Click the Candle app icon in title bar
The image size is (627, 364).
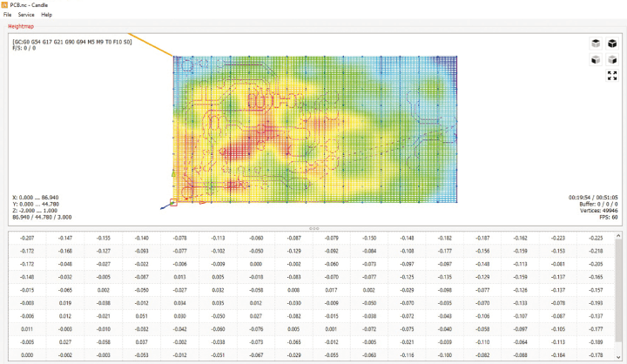[5, 5]
